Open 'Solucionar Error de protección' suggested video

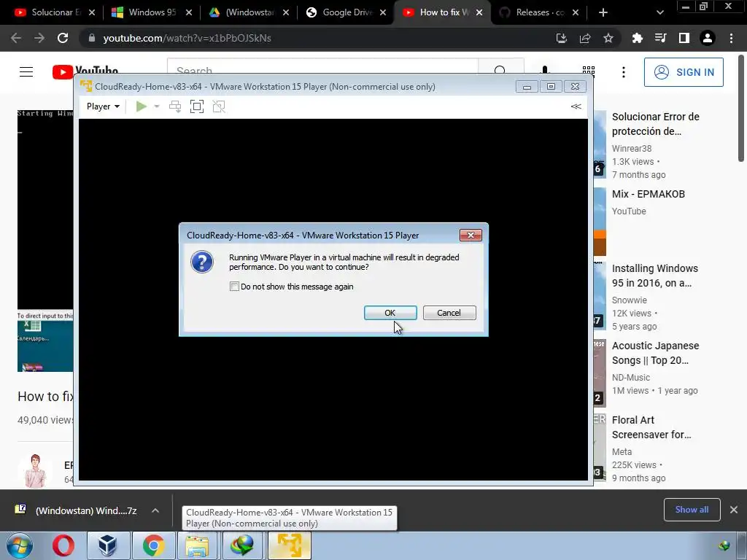coord(656,124)
